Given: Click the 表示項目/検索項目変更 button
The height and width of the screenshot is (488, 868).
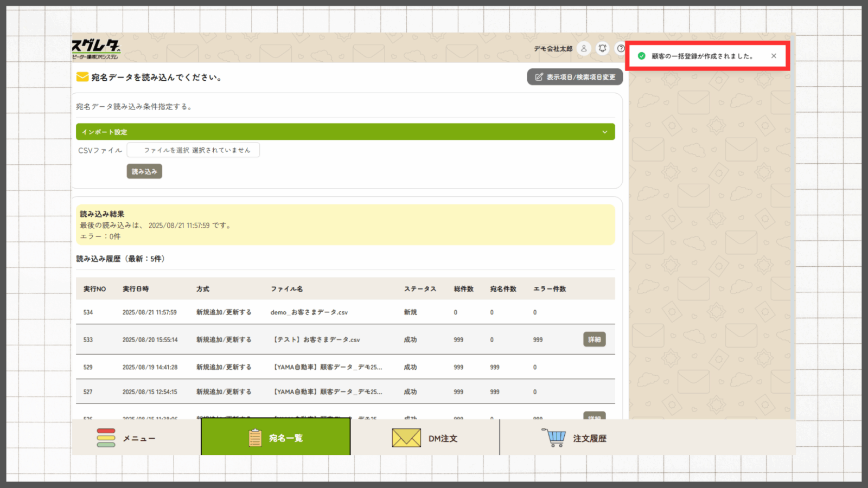Looking at the screenshot, I should 575,77.
